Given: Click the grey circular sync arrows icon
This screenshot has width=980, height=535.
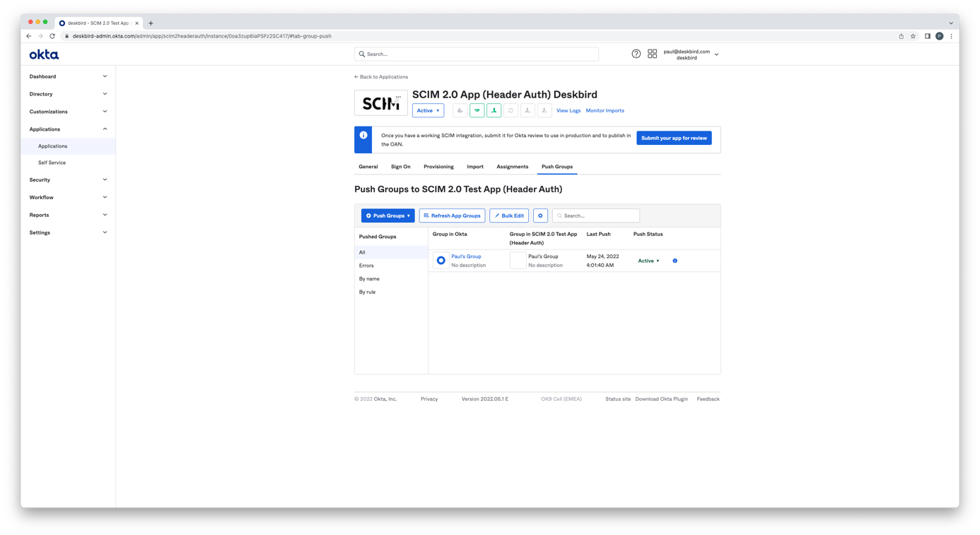Looking at the screenshot, I should [x=511, y=111].
